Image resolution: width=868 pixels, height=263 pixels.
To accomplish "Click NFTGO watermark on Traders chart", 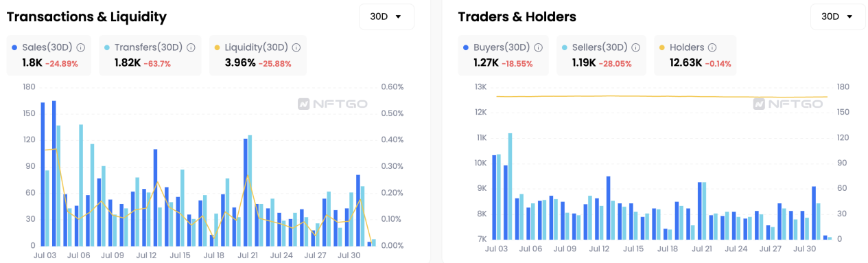I will coord(788,104).
